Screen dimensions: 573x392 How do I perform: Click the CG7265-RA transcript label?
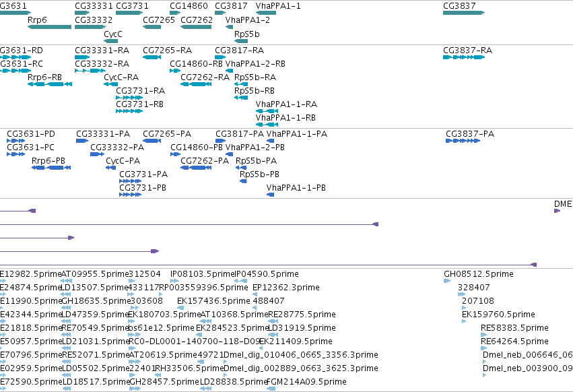(x=168, y=50)
